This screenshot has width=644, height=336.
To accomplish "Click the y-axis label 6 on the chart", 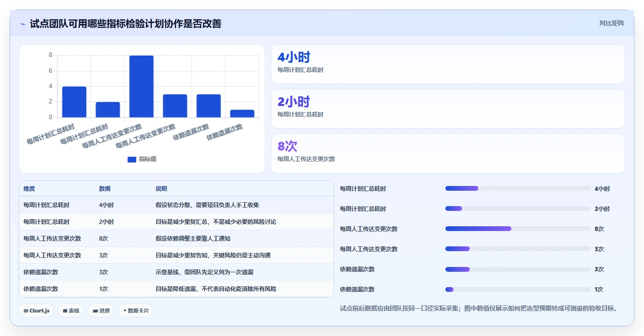I will pyautogui.click(x=50, y=71).
